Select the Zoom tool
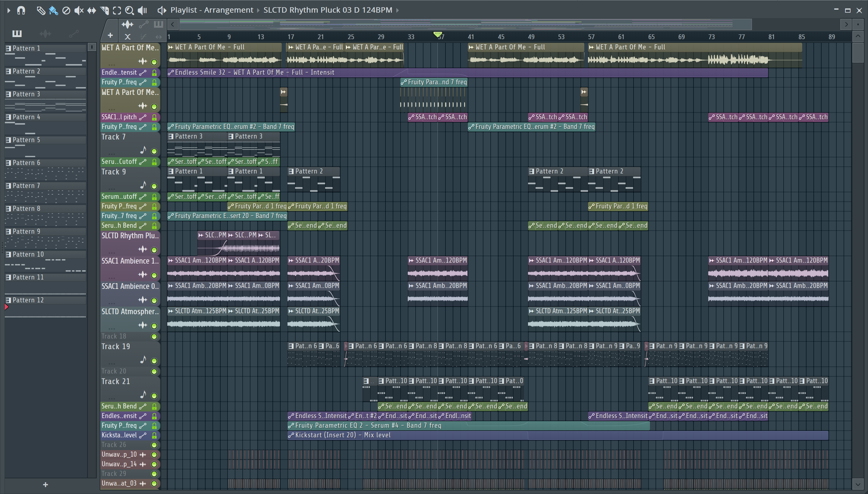Screen dimensions: 868x494 tap(129, 11)
